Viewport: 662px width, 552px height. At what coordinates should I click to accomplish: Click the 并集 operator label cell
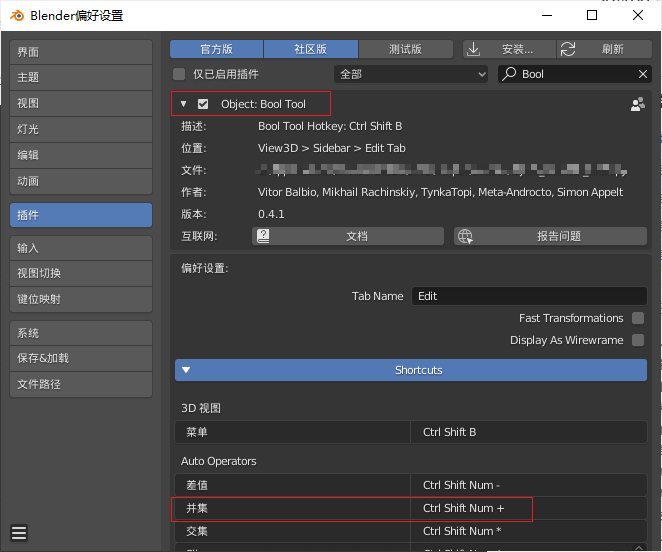click(293, 508)
